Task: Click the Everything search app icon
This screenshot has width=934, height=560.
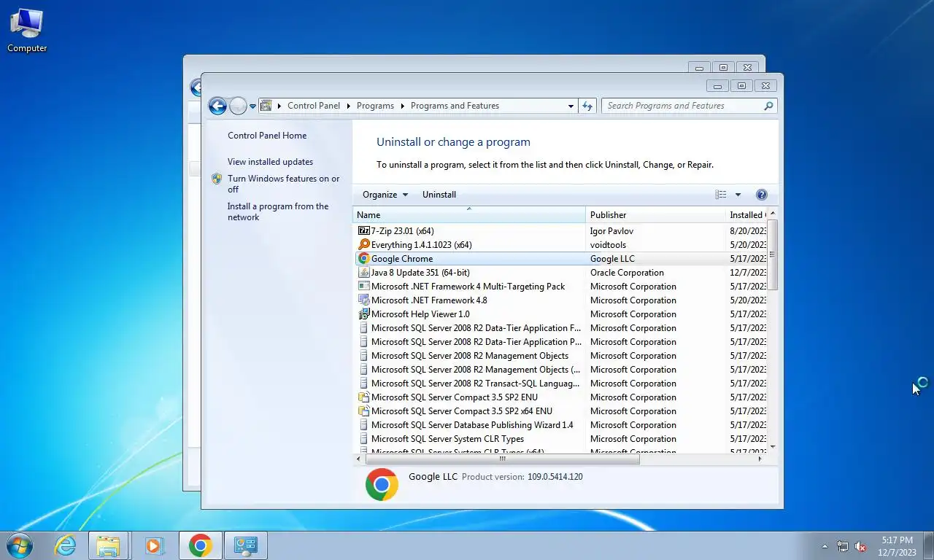Action: tap(364, 245)
